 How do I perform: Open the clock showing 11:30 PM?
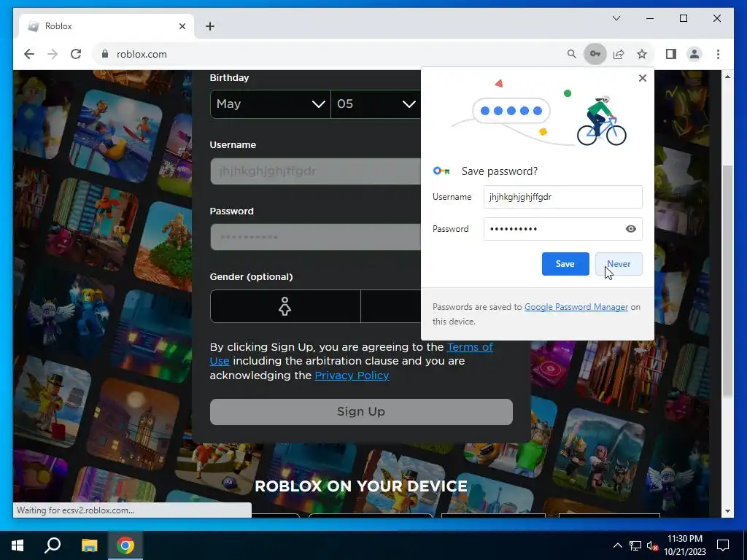684,545
